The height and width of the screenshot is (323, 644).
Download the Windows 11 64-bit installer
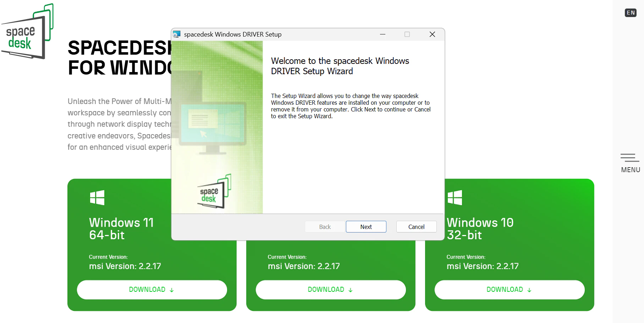(x=152, y=290)
